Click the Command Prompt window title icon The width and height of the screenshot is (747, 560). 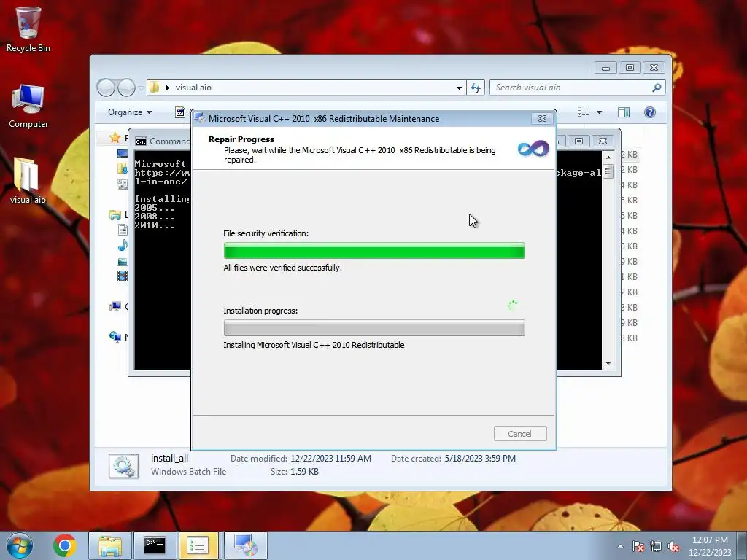[141, 141]
